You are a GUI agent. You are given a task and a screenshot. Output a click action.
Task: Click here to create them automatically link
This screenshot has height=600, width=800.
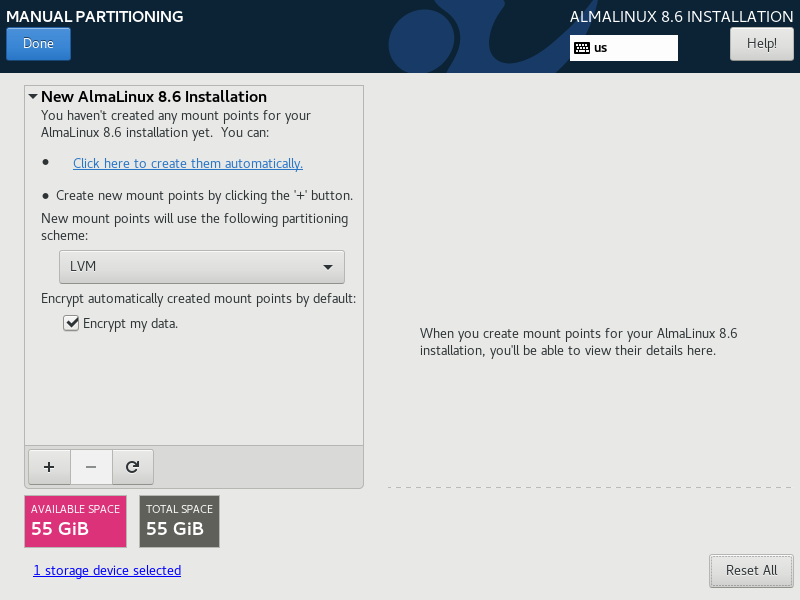click(188, 163)
